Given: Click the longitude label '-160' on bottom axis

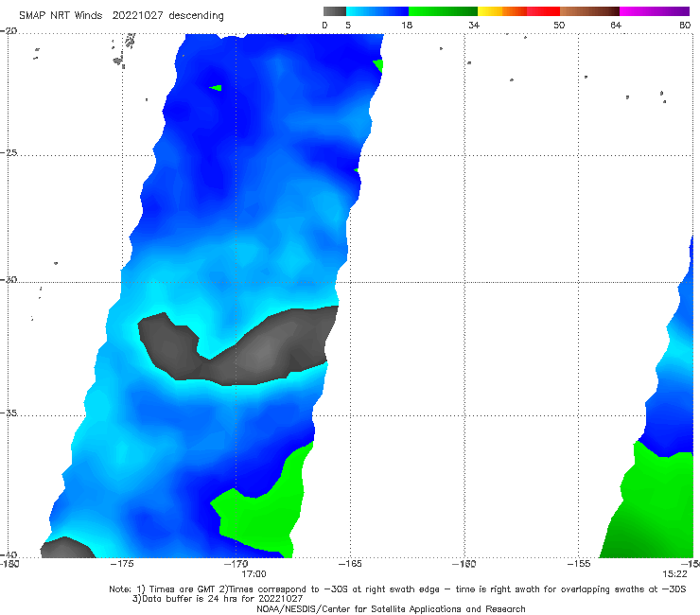Looking at the screenshot, I should (x=464, y=564).
